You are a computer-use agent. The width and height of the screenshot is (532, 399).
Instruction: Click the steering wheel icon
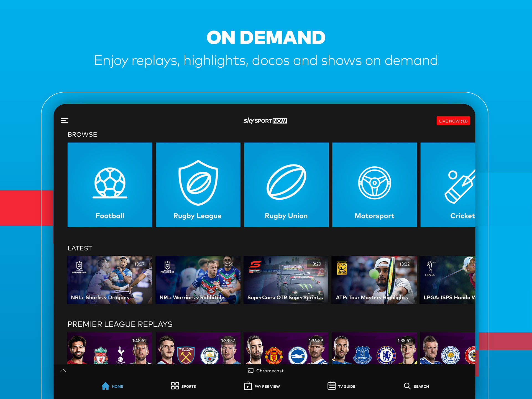[374, 183]
